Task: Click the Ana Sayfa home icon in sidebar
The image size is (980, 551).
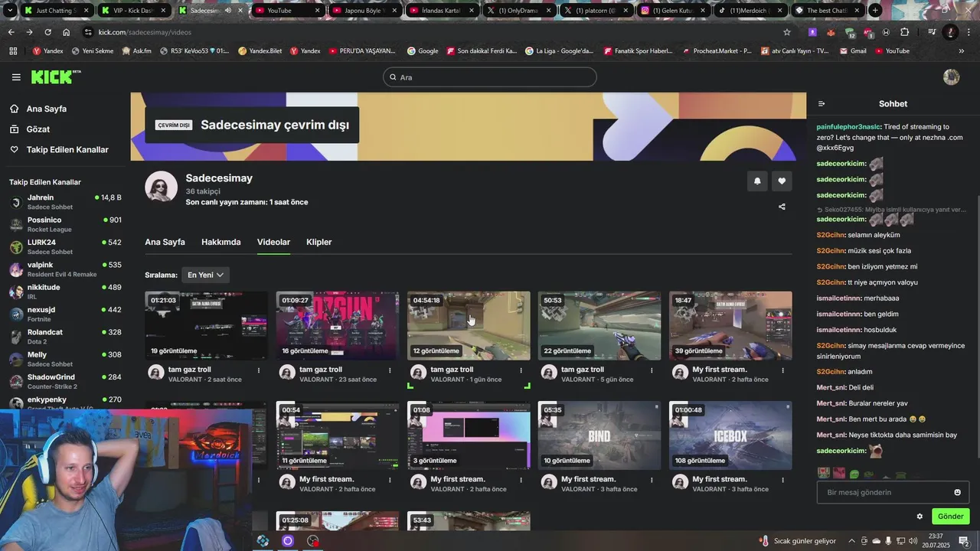Action: tap(15, 109)
